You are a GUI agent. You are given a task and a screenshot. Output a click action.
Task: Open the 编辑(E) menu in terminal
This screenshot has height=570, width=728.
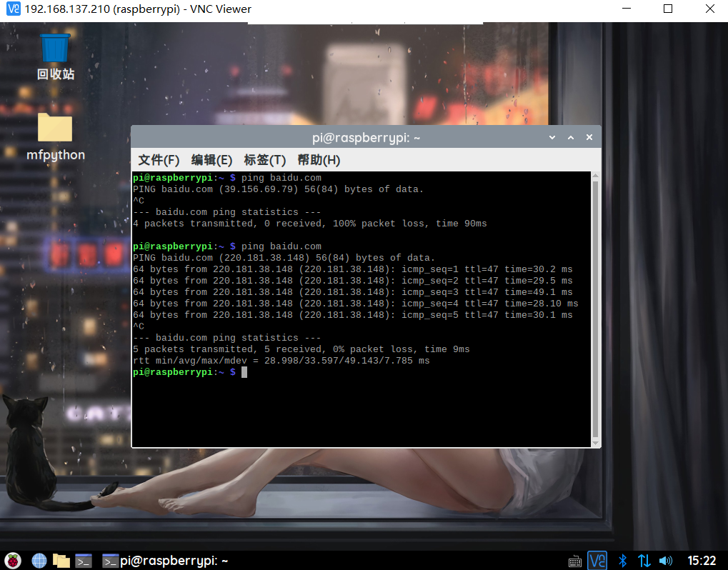(x=211, y=160)
